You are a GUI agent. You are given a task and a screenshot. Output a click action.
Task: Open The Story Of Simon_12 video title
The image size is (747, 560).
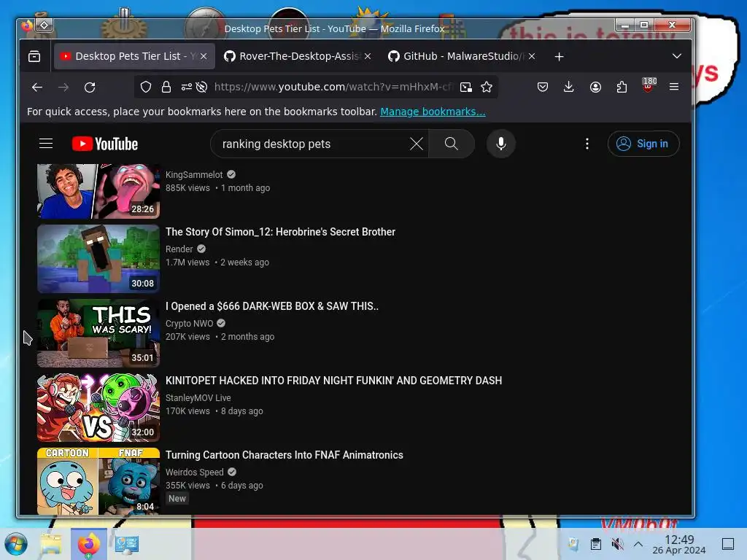point(281,232)
